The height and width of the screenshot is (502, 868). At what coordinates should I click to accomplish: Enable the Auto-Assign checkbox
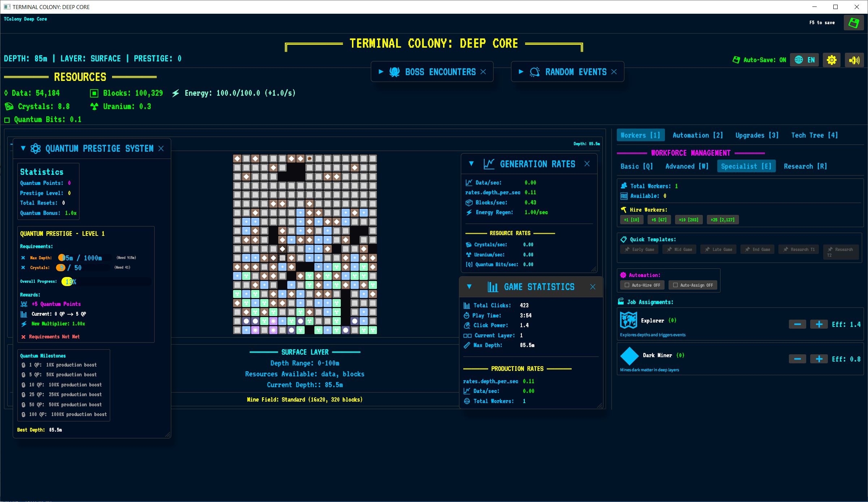click(675, 285)
